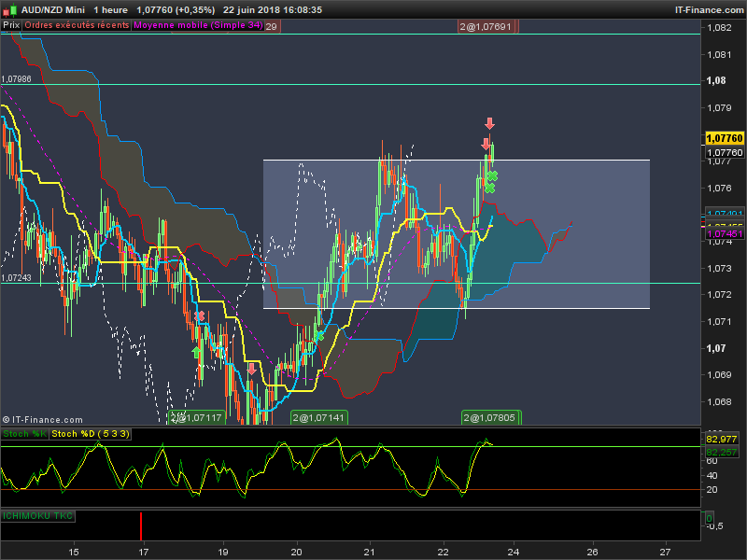Select the Prix indicator label
The width and height of the screenshot is (747, 560).
point(11,25)
